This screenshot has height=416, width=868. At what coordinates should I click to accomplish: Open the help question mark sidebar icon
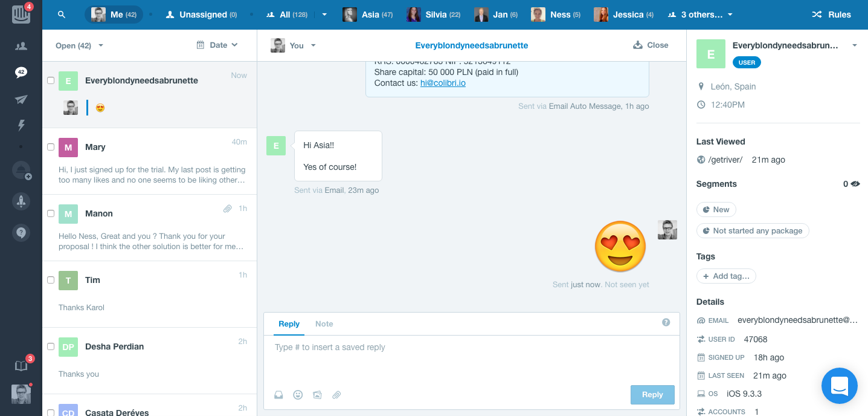click(x=21, y=233)
